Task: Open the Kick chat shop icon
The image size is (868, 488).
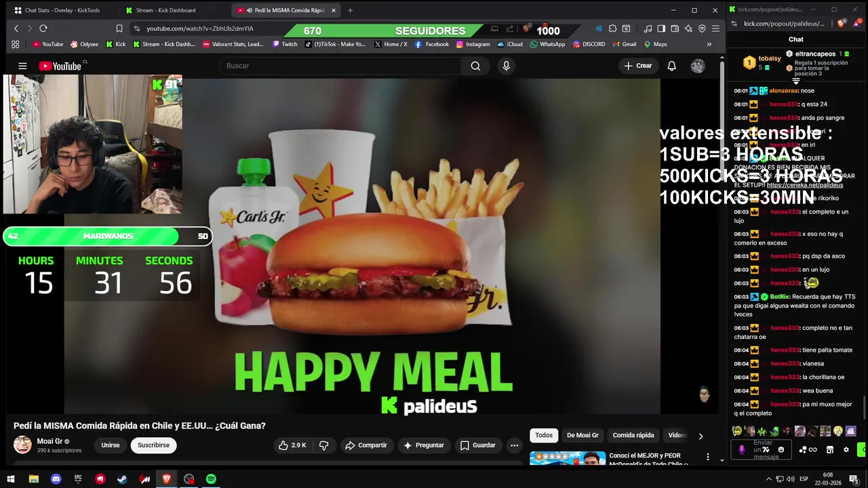Action: click(829, 449)
